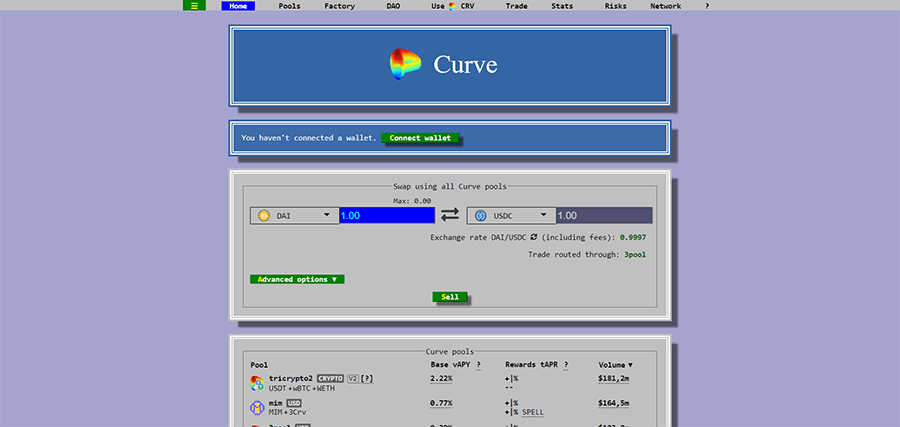This screenshot has height=427, width=900.
Task: Click the DAI coin icon
Action: click(264, 216)
